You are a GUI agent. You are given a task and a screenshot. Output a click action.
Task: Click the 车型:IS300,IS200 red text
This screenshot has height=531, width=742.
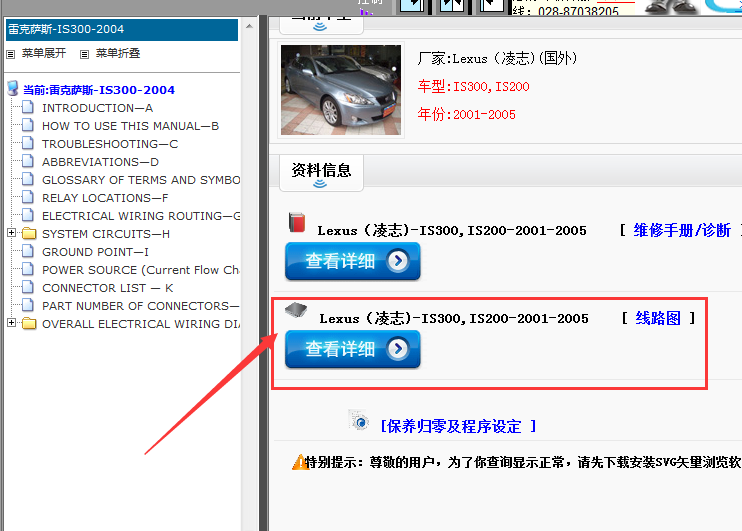[x=473, y=86]
